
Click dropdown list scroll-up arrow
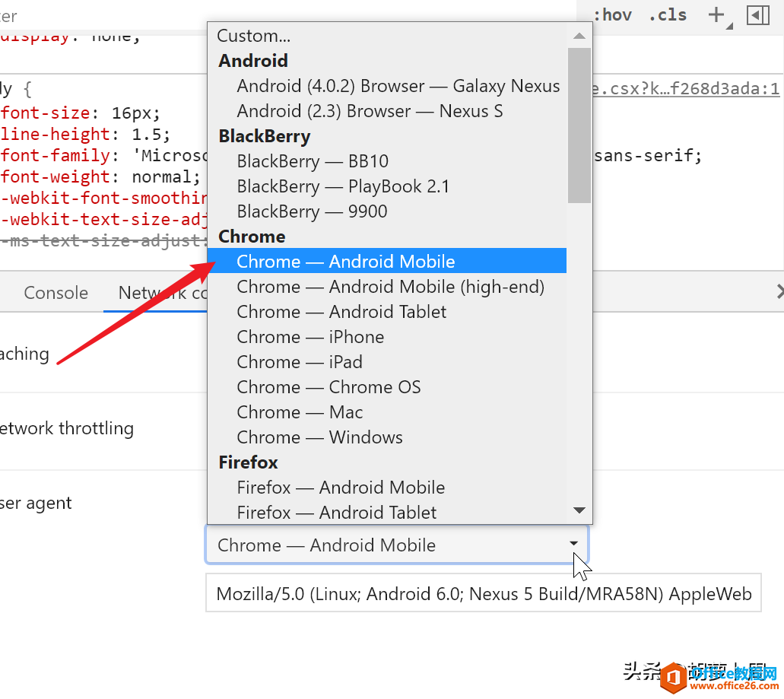coord(579,36)
